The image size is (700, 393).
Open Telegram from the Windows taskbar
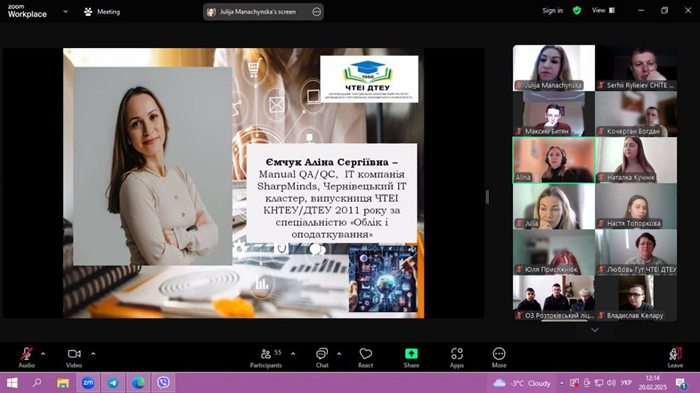[x=113, y=383]
